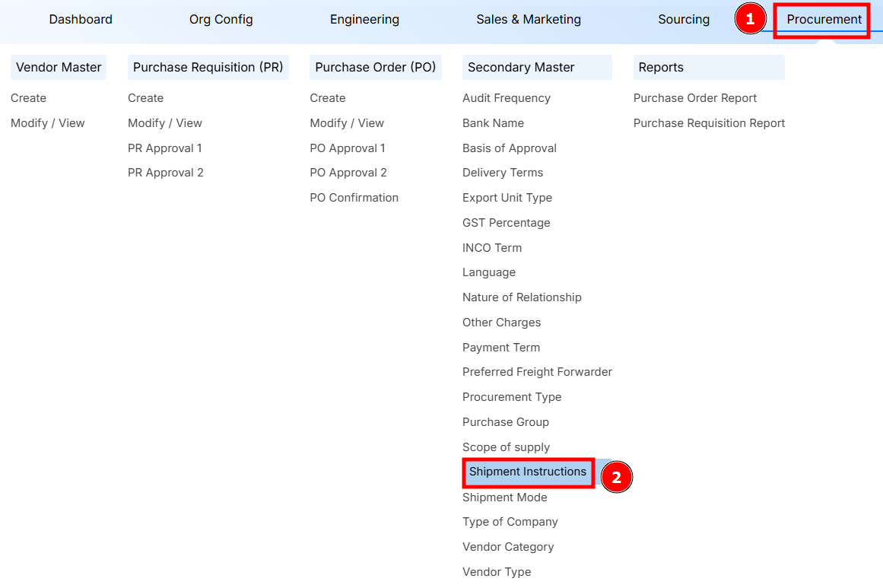Switch to the Sourcing tab
883x588 pixels.
click(683, 19)
